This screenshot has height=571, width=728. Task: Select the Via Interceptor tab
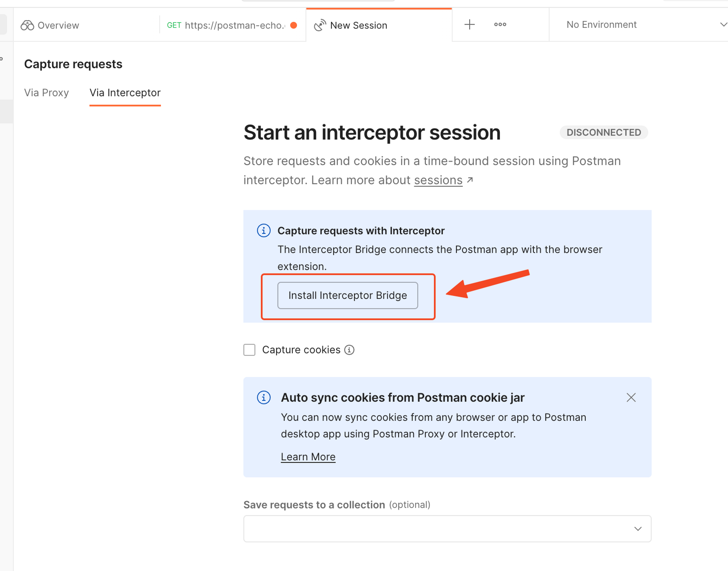click(125, 93)
